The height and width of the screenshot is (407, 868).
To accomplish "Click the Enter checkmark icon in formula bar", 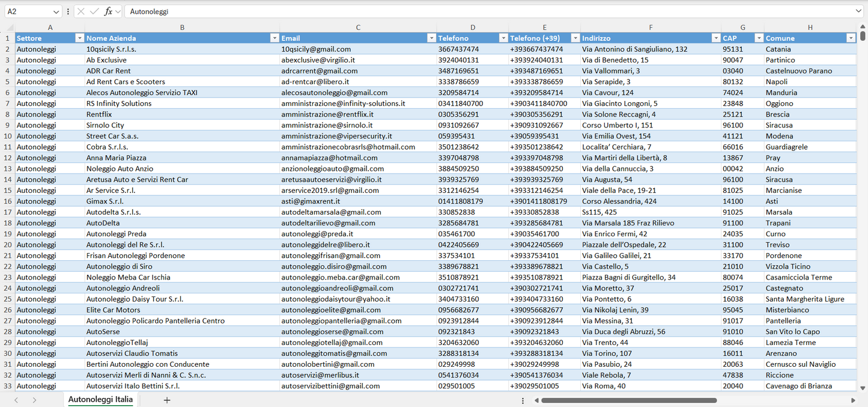I will click(94, 11).
